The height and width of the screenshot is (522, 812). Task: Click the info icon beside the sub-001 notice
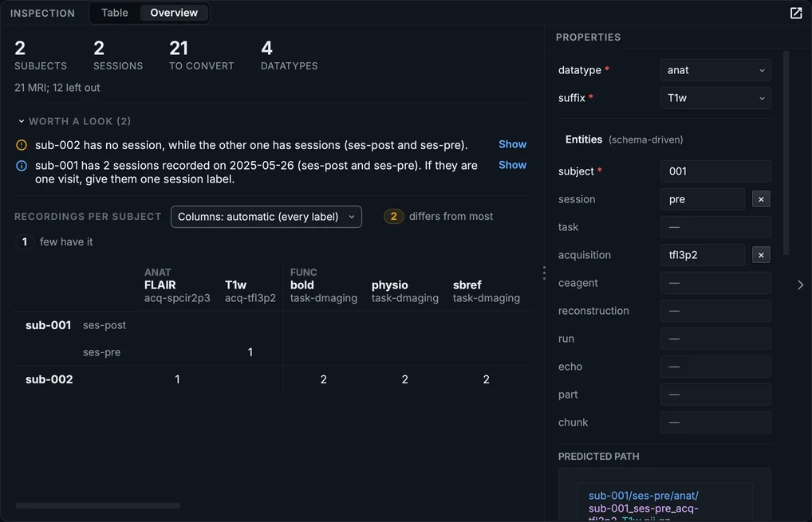22,166
